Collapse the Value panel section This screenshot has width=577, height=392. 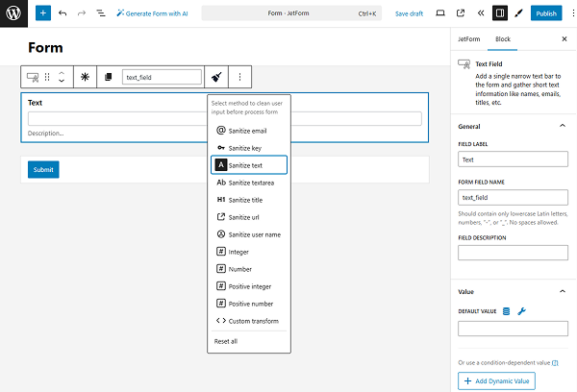[563, 290]
